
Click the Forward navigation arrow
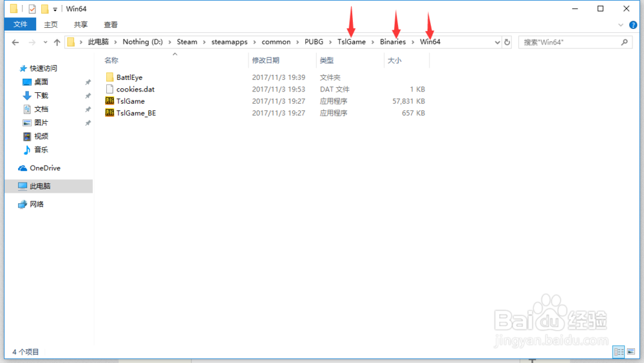(32, 43)
